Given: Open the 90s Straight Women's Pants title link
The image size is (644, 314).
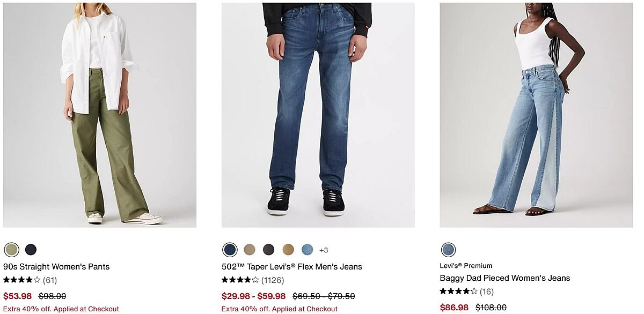Looking at the screenshot, I should point(56,266).
